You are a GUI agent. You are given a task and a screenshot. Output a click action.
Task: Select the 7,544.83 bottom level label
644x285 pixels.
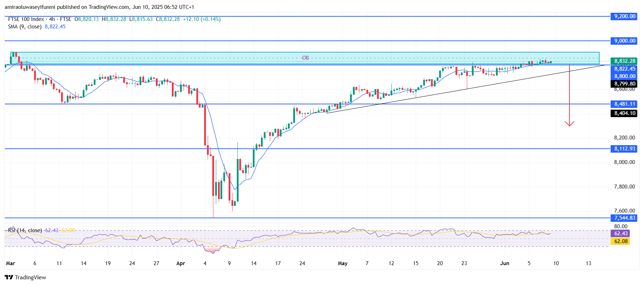click(x=624, y=218)
